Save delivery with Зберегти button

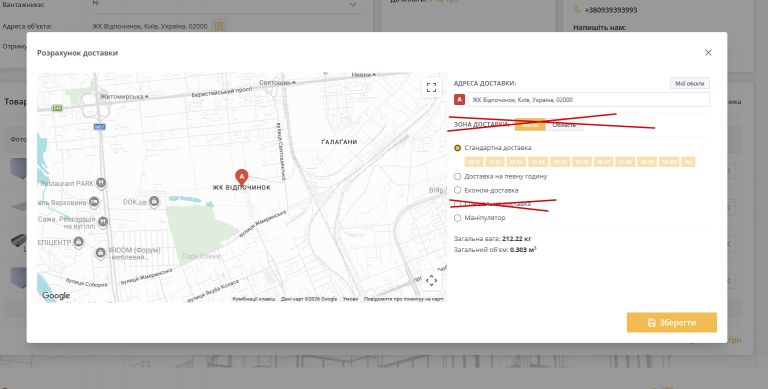(x=672, y=322)
